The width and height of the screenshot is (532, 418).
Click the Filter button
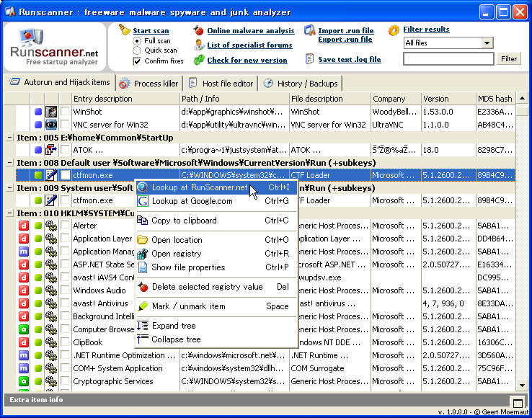point(509,58)
